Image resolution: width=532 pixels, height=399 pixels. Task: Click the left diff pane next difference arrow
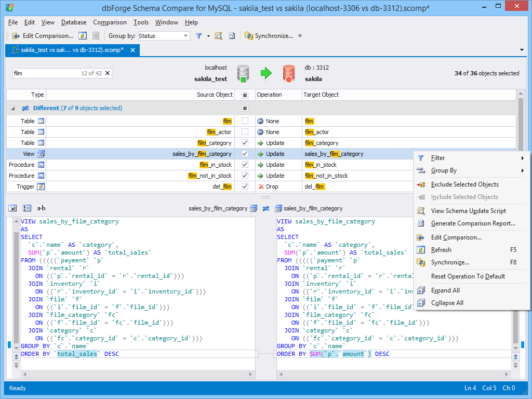click(x=16, y=365)
